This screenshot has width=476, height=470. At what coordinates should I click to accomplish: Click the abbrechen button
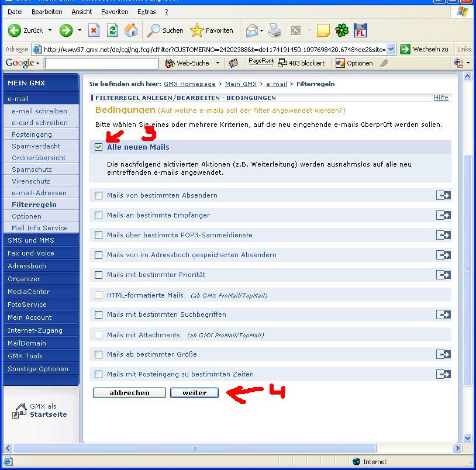(x=129, y=393)
